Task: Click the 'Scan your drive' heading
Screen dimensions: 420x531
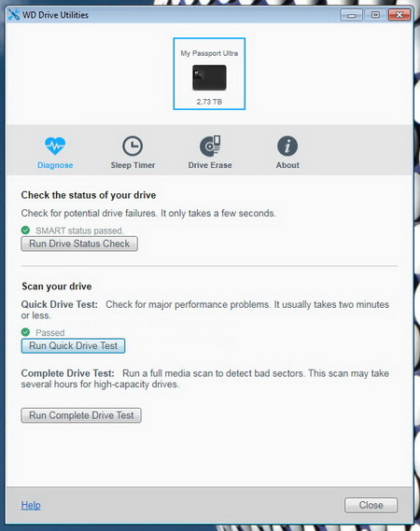Action: pos(57,286)
